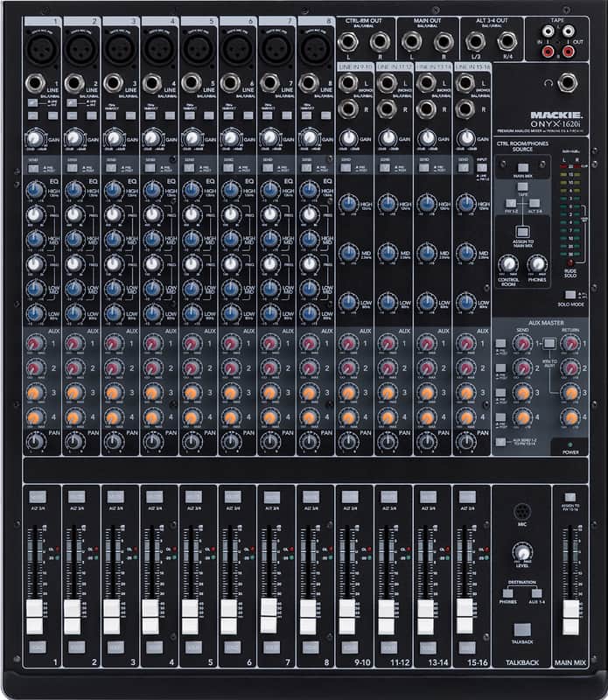Click channel 13-14 HIGH EQ knob
608x700 pixels.
pos(427,204)
